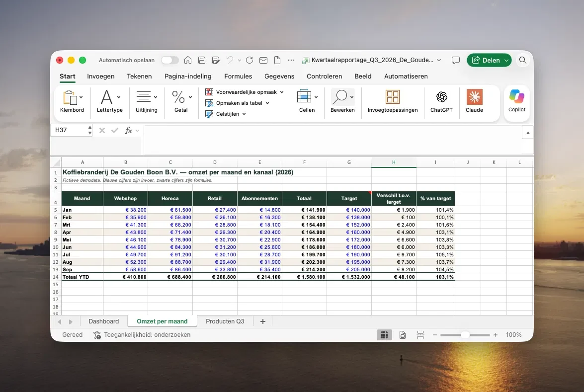Click Toegankelijkheid: onderzoeken status item
The image size is (584, 392).
click(x=142, y=335)
